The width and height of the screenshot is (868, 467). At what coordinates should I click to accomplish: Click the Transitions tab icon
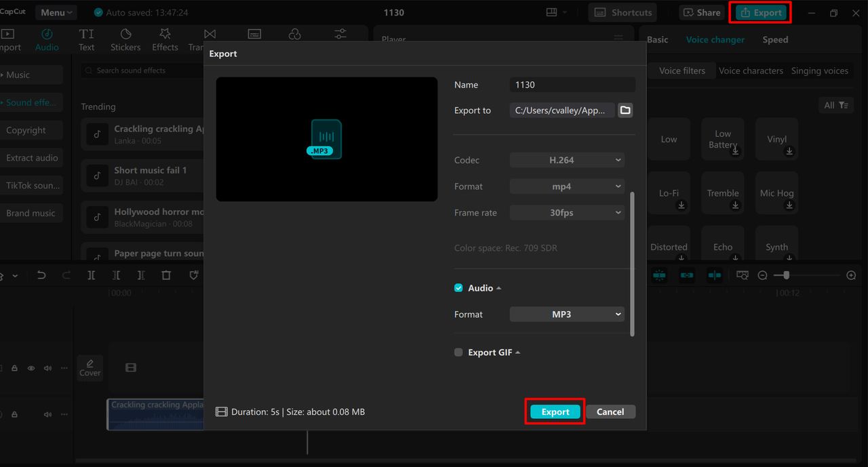[x=210, y=35]
